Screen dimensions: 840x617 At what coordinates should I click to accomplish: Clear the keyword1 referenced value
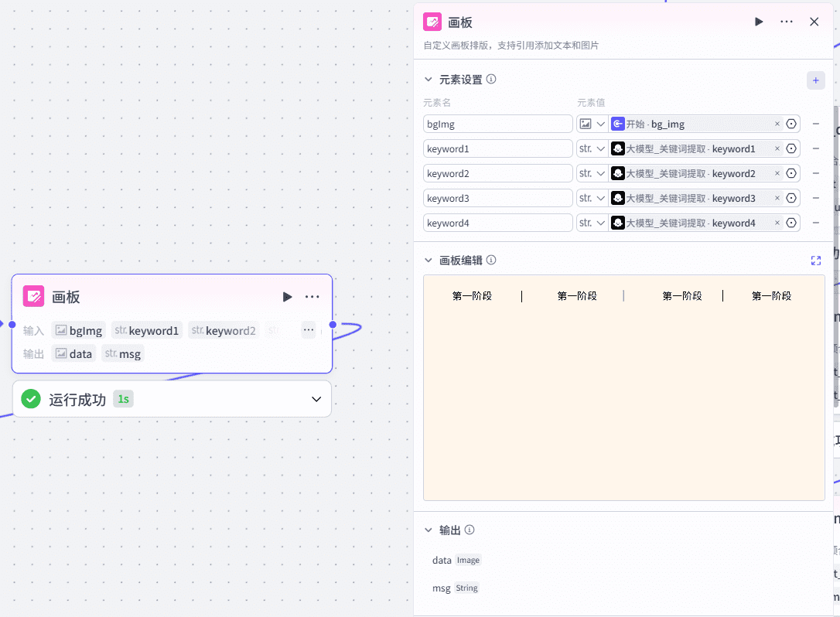(777, 148)
